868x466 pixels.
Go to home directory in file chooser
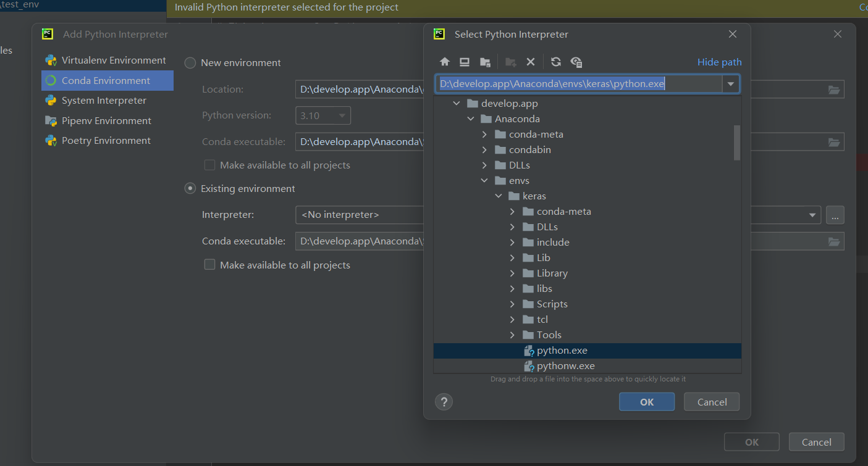(444, 62)
